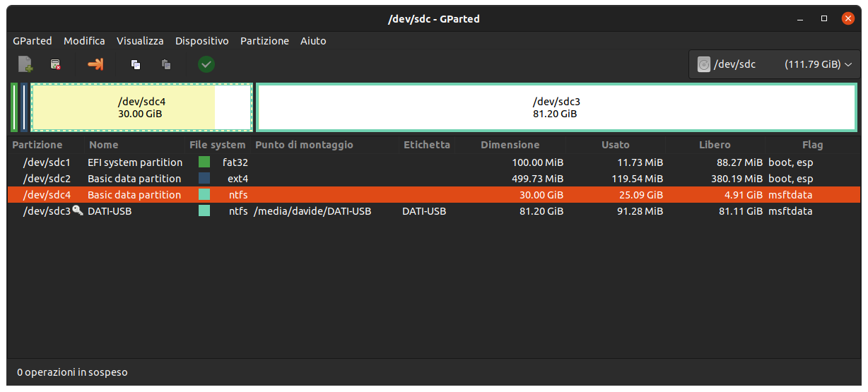Click the 11.73 MiB used value

[640, 162]
